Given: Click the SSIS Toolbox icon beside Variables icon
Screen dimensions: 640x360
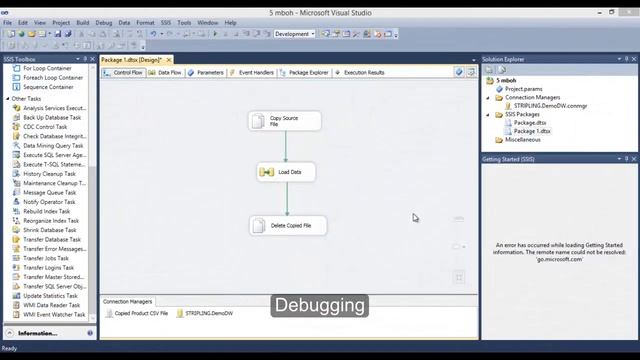Looking at the screenshot, I should (x=471, y=72).
